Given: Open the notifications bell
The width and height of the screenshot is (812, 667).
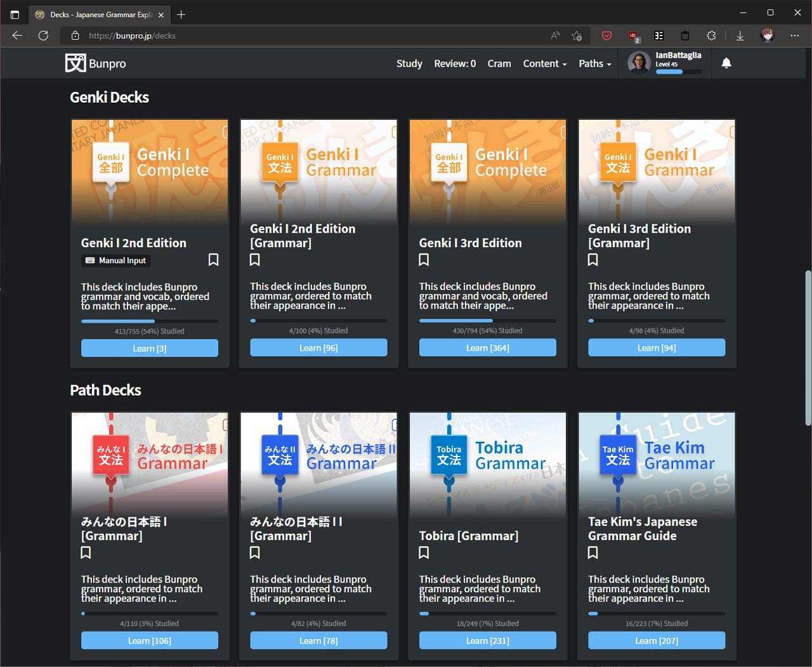Looking at the screenshot, I should click(726, 63).
